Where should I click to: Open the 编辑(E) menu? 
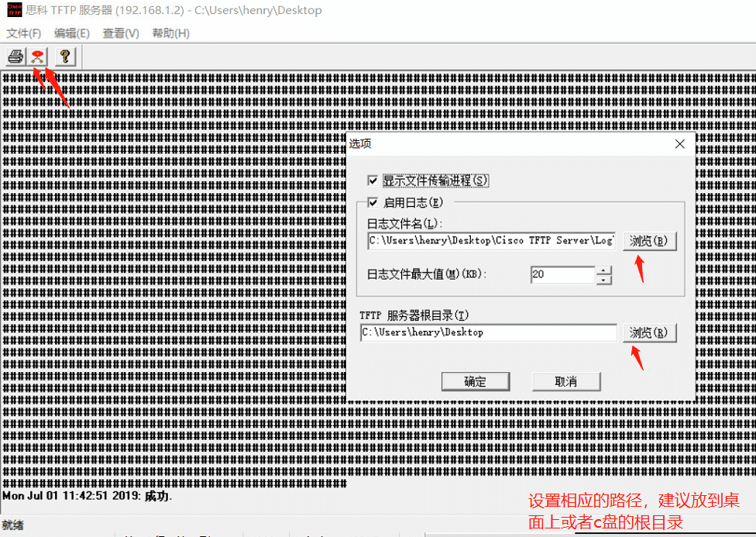coord(72,33)
